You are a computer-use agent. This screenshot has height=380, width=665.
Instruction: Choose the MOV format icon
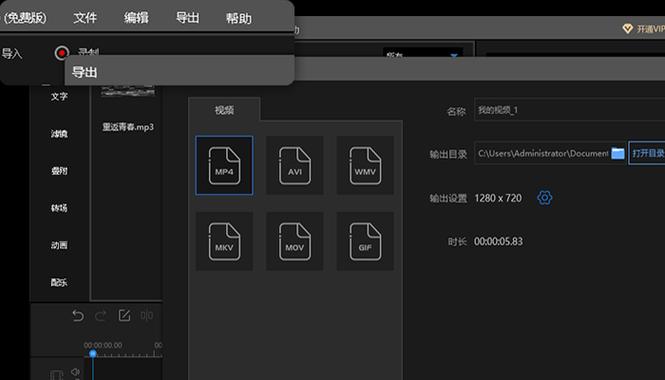295,241
